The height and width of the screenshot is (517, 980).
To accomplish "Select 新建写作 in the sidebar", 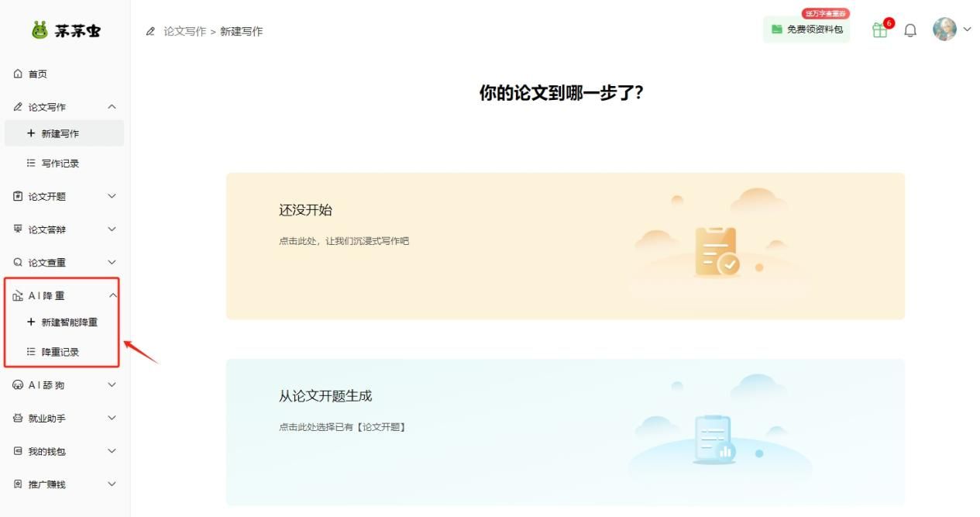I will (x=65, y=133).
